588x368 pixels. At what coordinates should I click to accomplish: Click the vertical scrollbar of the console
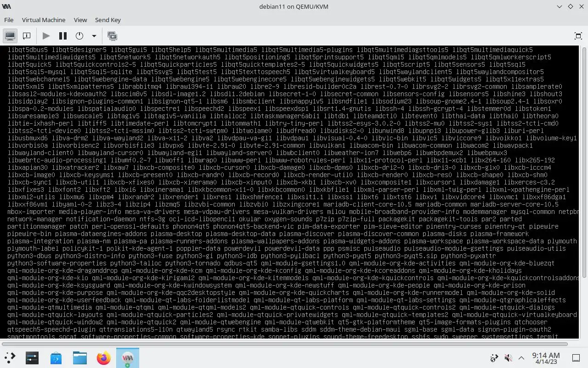[584, 162]
